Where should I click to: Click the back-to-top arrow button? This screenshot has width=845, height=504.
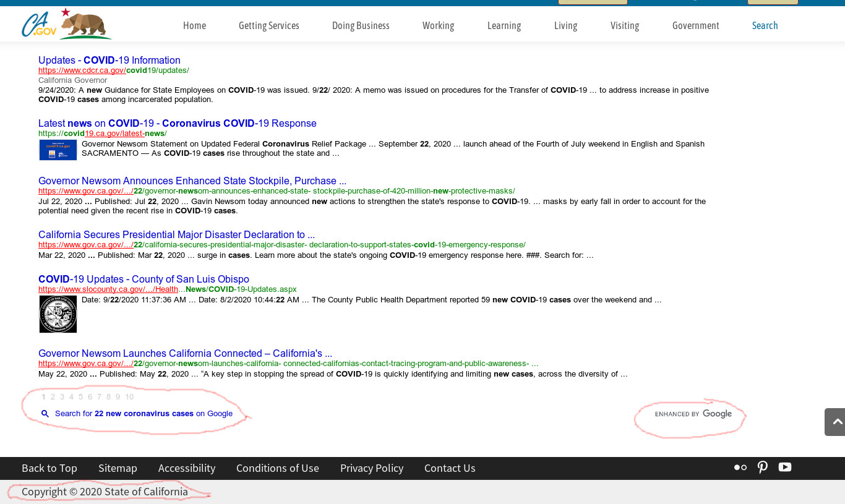[x=835, y=422]
